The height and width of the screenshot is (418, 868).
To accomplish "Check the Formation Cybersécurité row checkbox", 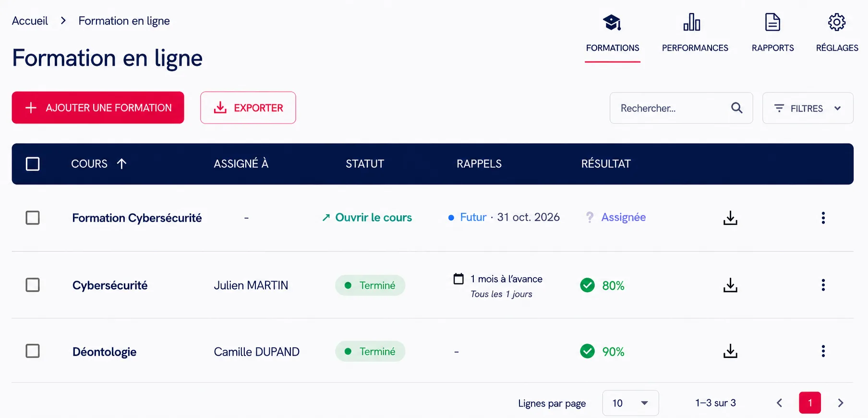I will pyautogui.click(x=33, y=218).
